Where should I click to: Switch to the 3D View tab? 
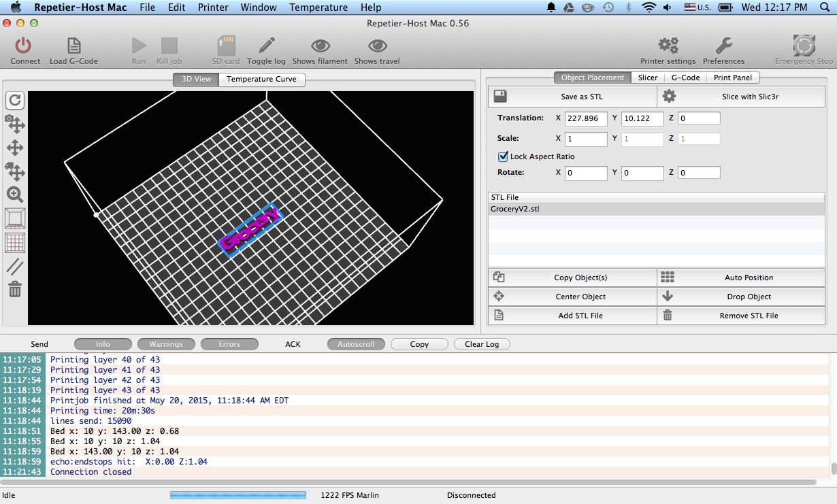pyautogui.click(x=196, y=79)
